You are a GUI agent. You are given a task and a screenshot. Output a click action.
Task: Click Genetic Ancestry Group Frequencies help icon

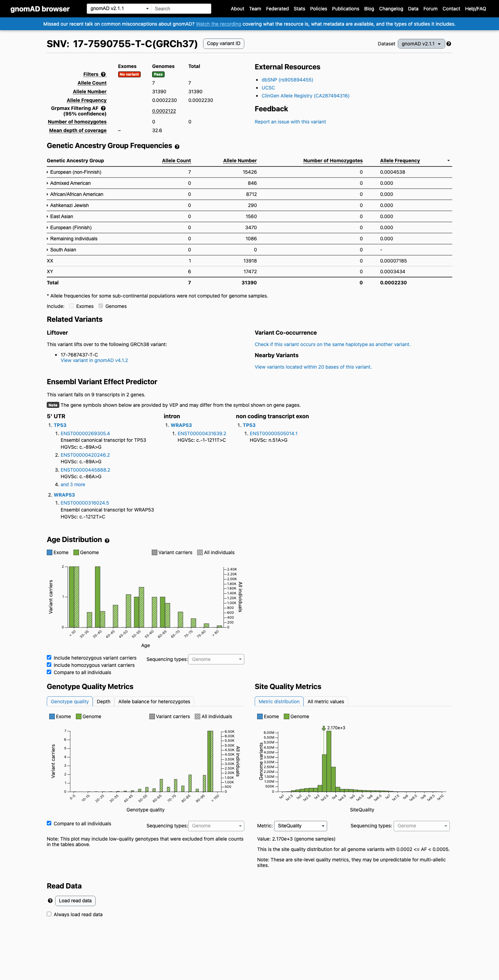[177, 146]
